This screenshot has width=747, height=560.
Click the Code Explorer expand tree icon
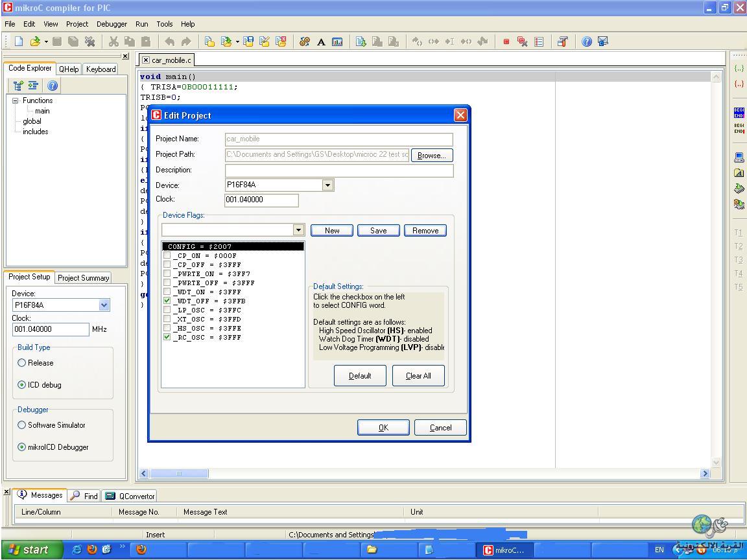coord(18,86)
